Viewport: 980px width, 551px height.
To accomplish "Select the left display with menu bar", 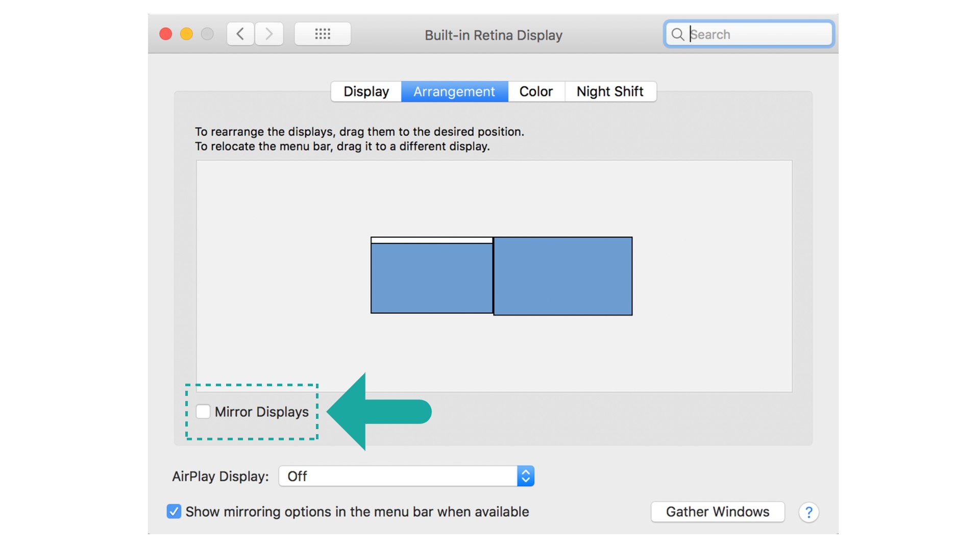I will tap(431, 278).
